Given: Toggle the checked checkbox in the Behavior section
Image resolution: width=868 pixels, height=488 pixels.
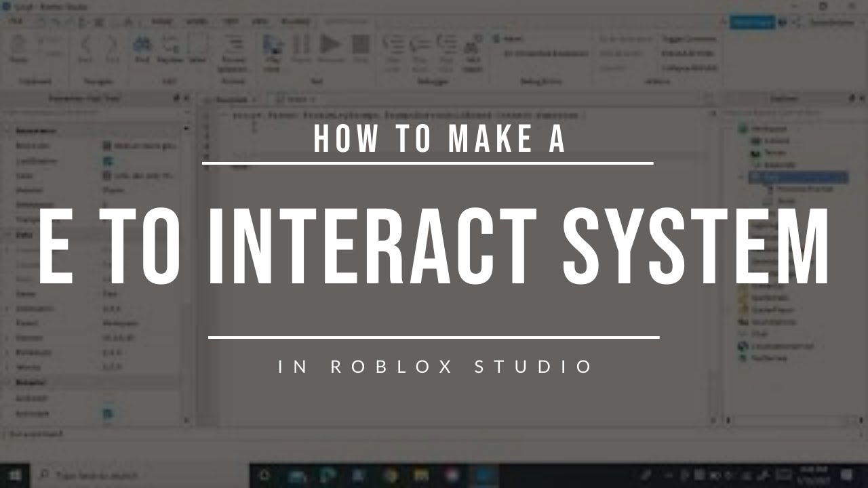Looking at the screenshot, I should click(108, 413).
